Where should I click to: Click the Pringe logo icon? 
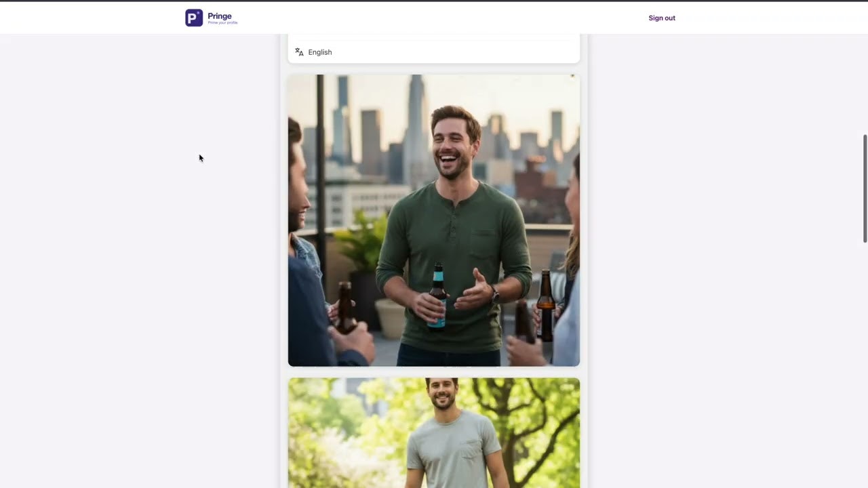[194, 18]
